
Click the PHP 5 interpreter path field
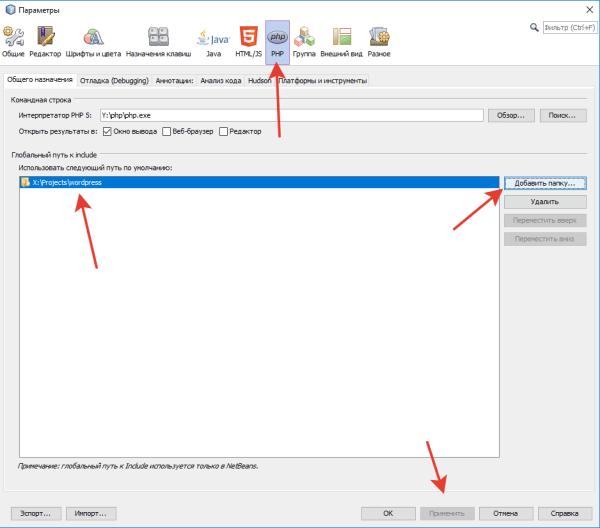(x=292, y=116)
